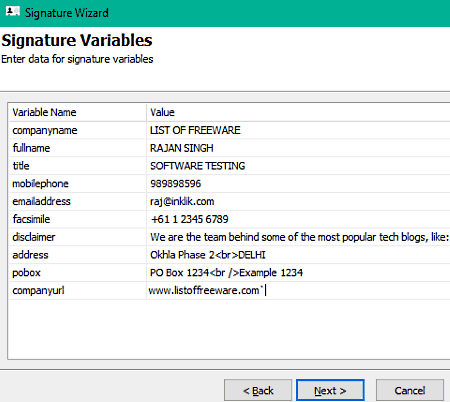450x402 pixels.
Task: Edit the title value SOFTWARE TESTING
Action: pyautogui.click(x=197, y=166)
